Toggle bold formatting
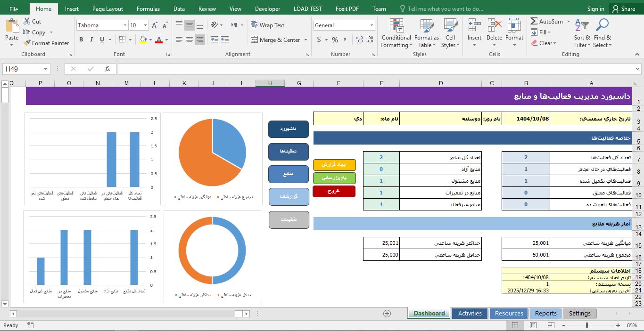Screen dimensions: 644x331 [x=81, y=40]
